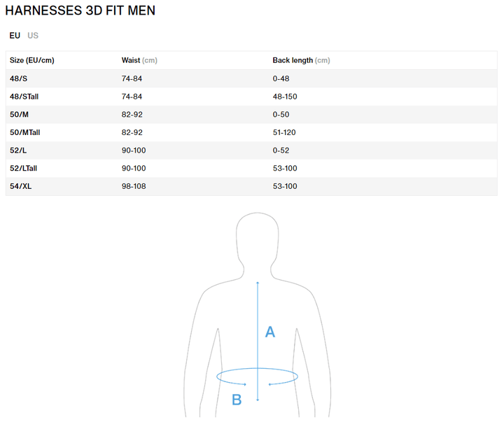Click the Size (EU/cm) column header
The width and height of the screenshot is (504, 422).
click(32, 60)
